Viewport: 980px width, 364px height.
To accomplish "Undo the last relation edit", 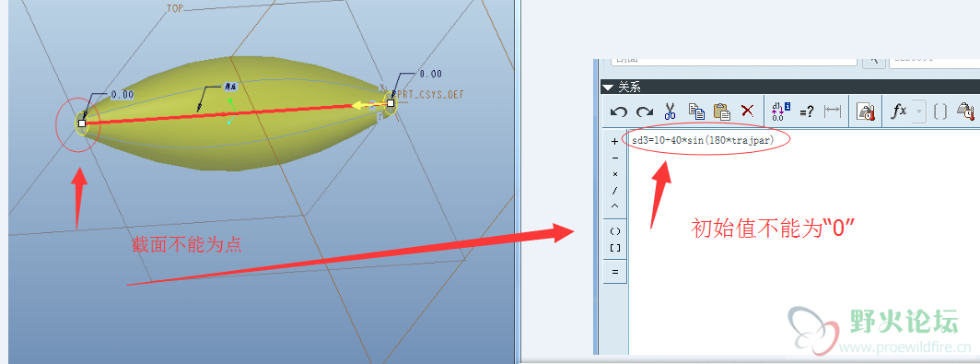I will click(618, 112).
